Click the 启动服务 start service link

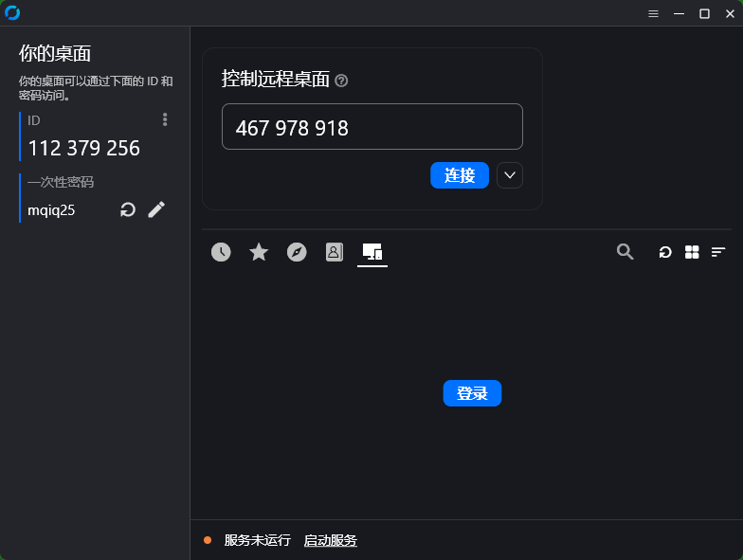(x=330, y=540)
